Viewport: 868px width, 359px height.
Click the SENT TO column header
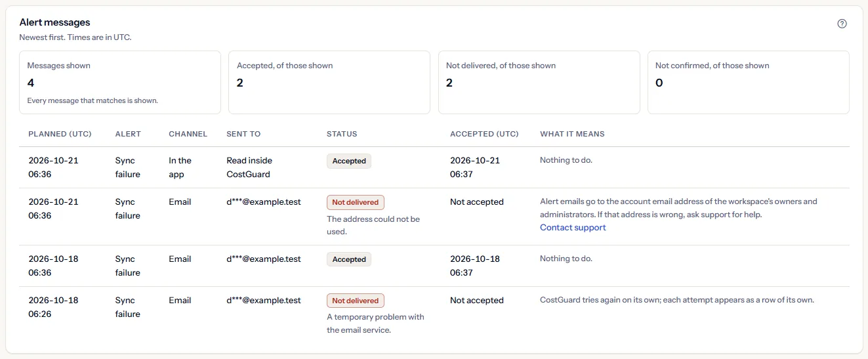tap(243, 134)
